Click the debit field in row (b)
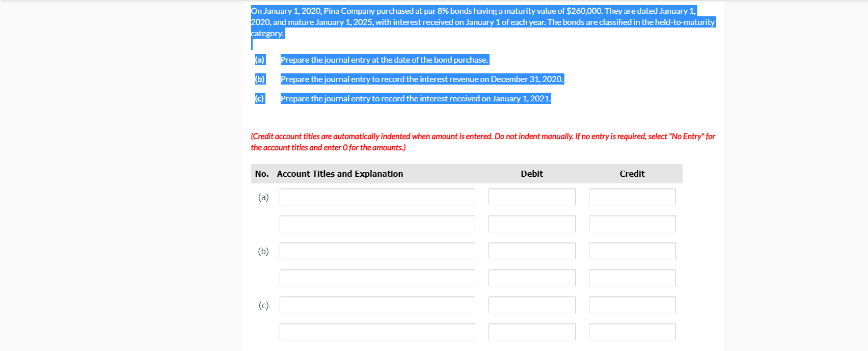Viewport: 868px width, 351px height. click(x=532, y=251)
